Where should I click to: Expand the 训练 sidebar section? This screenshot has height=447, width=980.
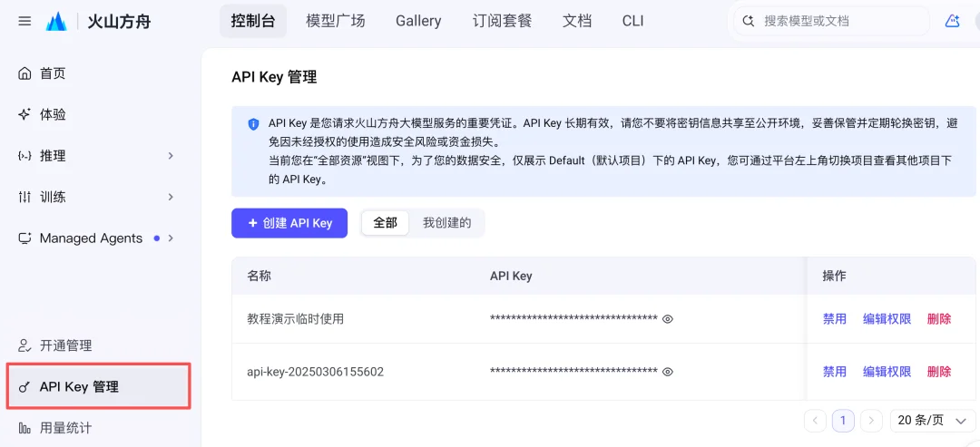point(171,198)
